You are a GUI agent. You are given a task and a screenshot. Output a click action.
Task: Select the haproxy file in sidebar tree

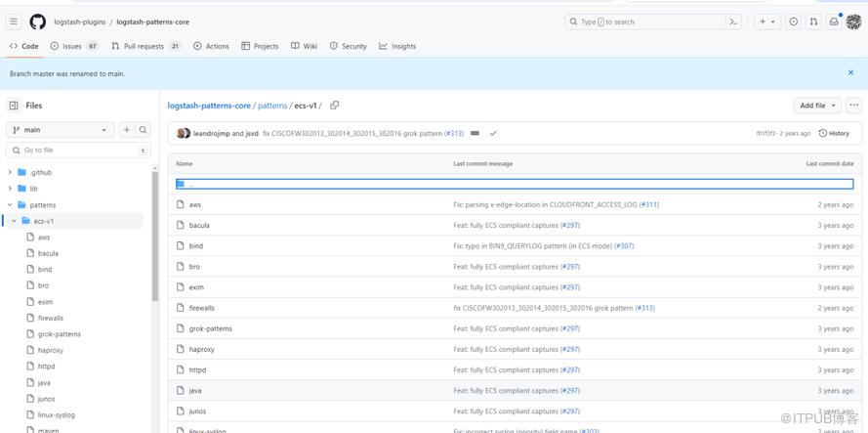51,350
